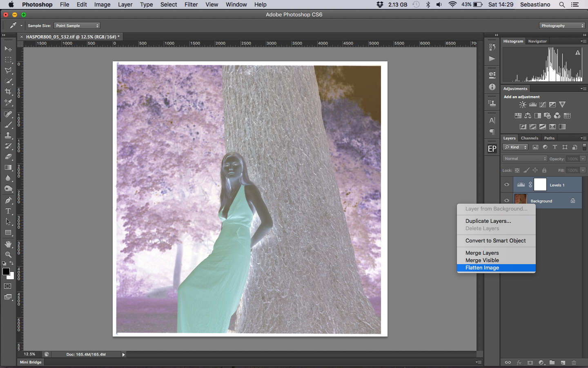588x368 pixels.
Task: Open the Fill slider dropdown arrow
Action: [x=583, y=171]
